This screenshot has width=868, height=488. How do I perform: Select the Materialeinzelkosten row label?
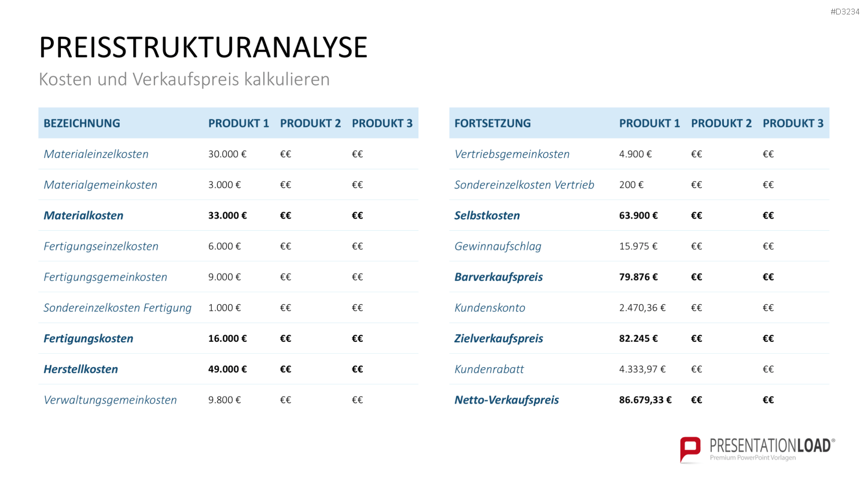click(x=96, y=154)
